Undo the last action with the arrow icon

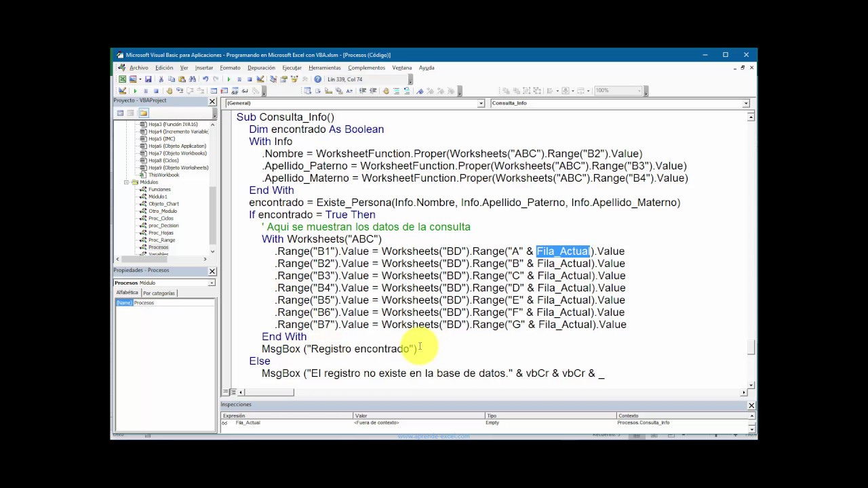coord(205,79)
